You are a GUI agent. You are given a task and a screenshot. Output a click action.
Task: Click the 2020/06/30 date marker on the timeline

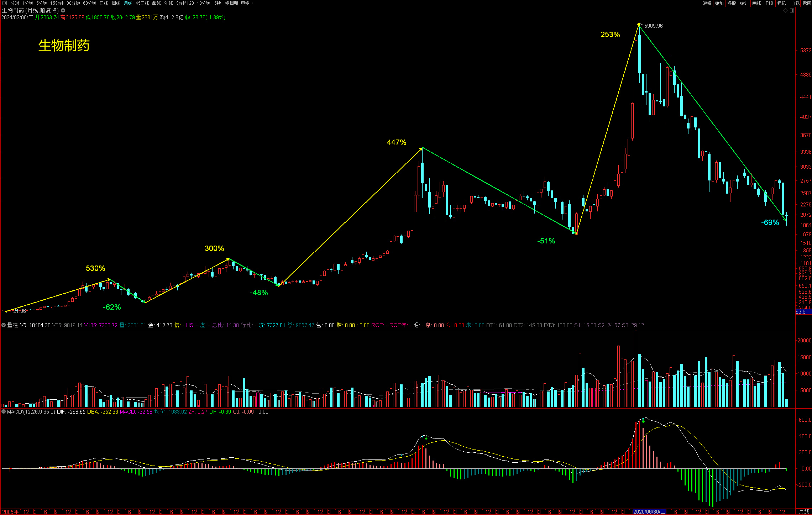[x=649, y=512]
